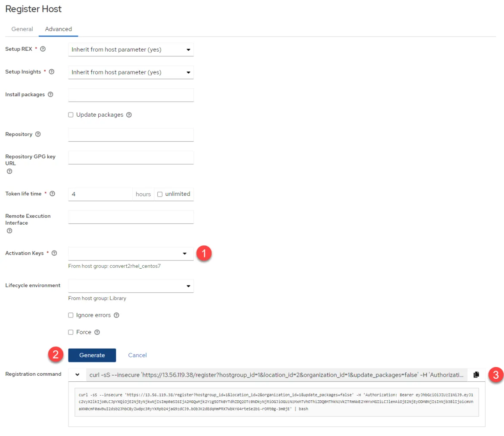Show help for Token life time
Image resolution: width=504 pixels, height=436 pixels.
53,194
